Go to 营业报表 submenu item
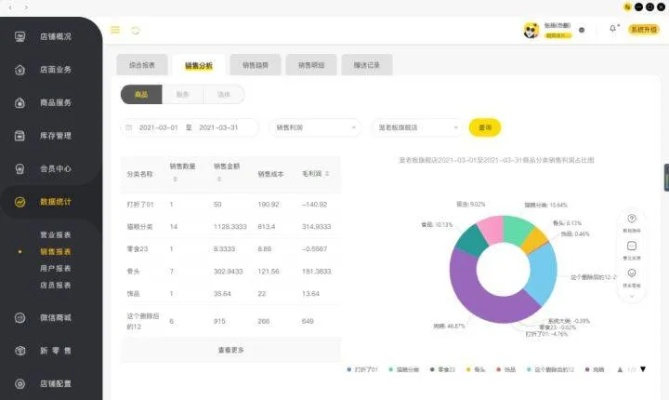Viewport: 669px width, 400px height. pos(55,235)
